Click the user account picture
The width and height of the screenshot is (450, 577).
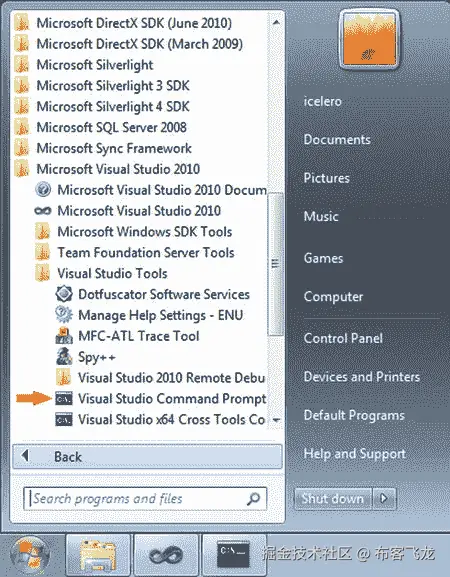click(x=369, y=39)
